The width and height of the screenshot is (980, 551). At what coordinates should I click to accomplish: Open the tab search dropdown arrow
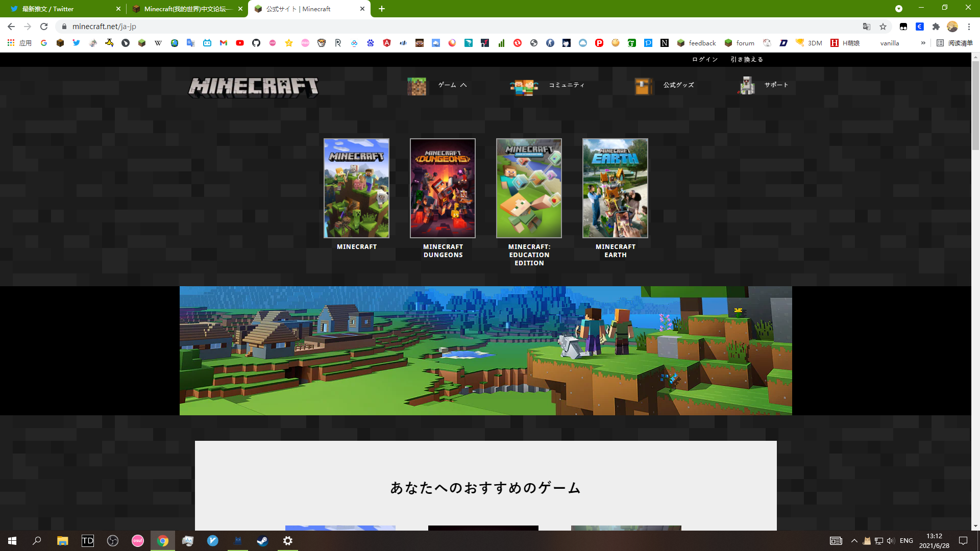pyautogui.click(x=899, y=9)
